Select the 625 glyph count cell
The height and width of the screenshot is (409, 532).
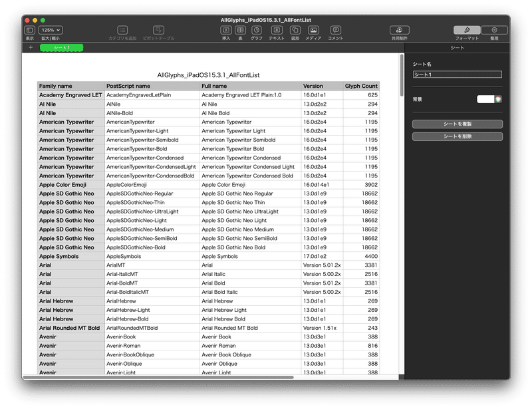[x=361, y=95]
